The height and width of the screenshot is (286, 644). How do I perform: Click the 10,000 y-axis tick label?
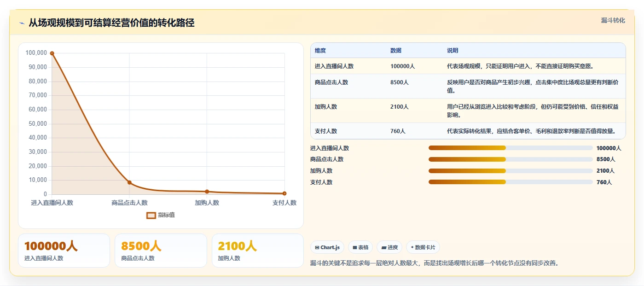38,180
